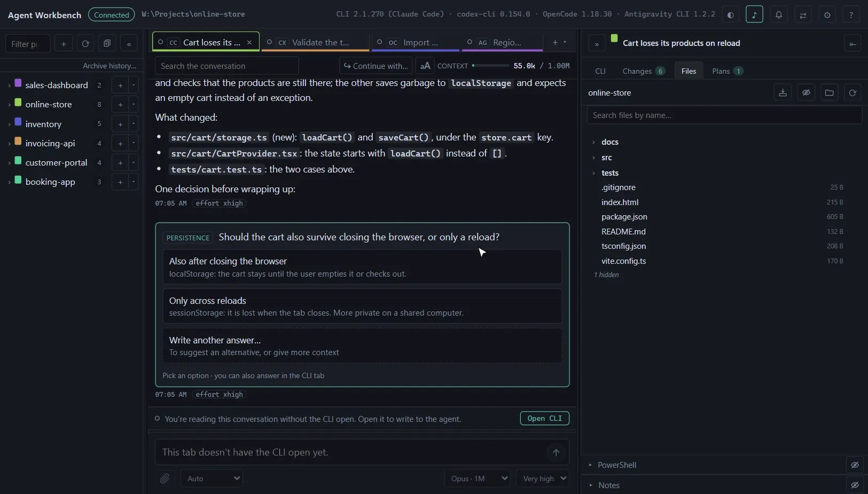
Task: Toggle PowerShell panel visibility eye
Action: click(x=855, y=465)
